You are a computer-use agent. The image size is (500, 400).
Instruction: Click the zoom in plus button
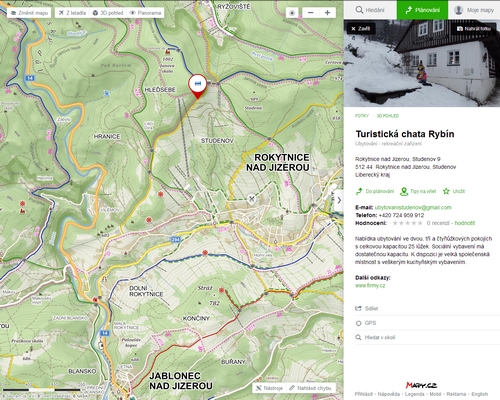327,13
